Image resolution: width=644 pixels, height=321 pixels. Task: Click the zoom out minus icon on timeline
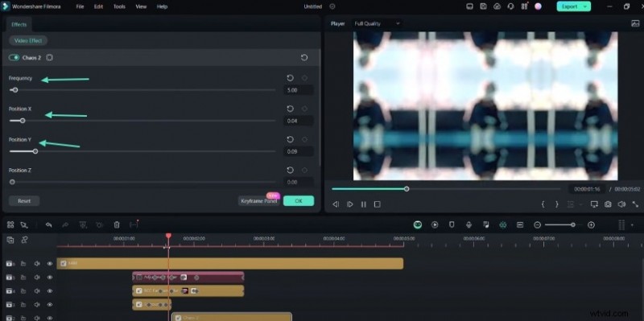537,224
